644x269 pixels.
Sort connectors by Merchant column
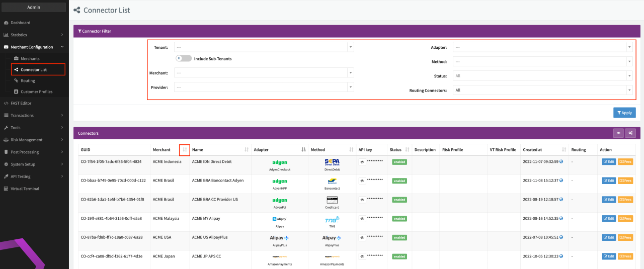click(x=185, y=150)
